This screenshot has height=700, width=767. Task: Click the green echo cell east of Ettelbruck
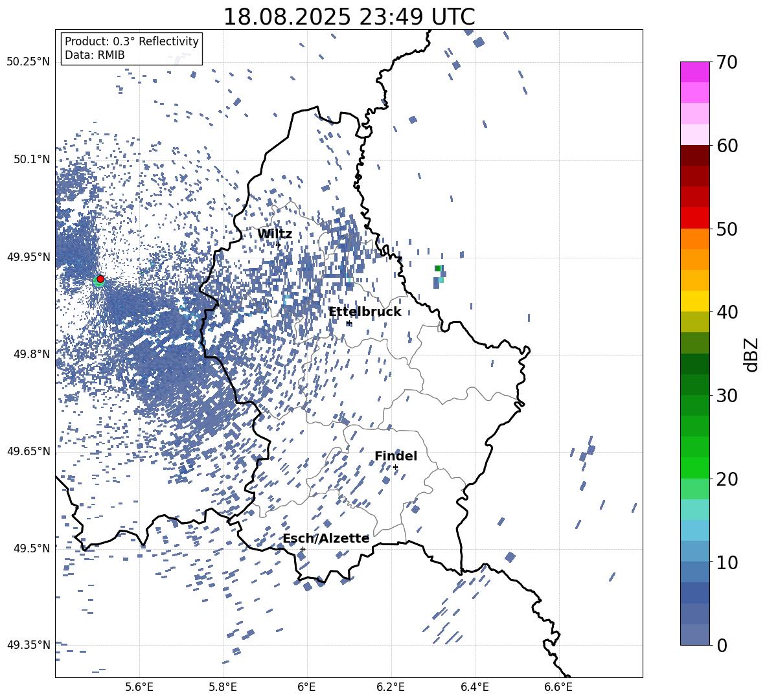click(438, 268)
